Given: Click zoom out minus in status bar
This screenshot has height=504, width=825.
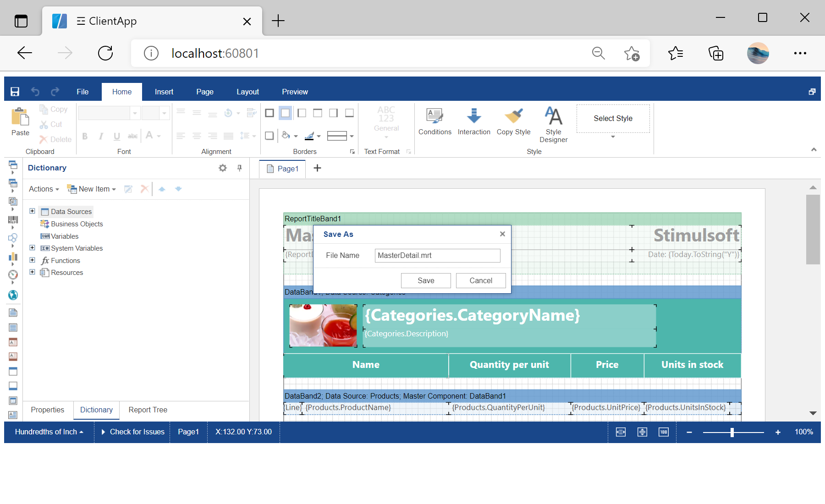Looking at the screenshot, I should coord(689,432).
